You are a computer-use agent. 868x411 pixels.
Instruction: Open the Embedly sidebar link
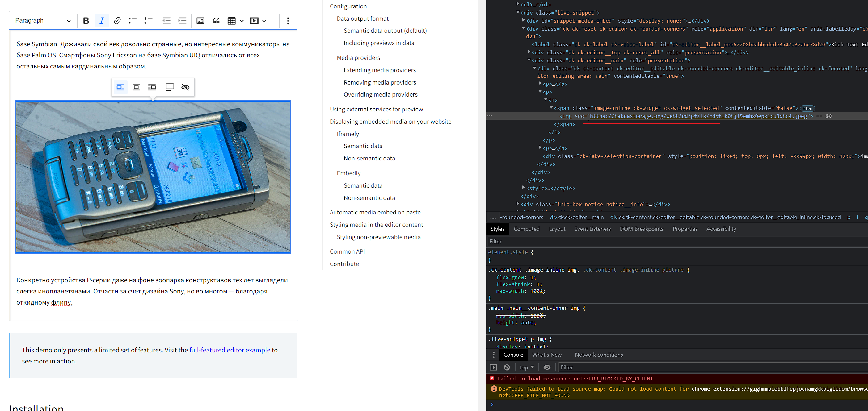click(x=348, y=173)
